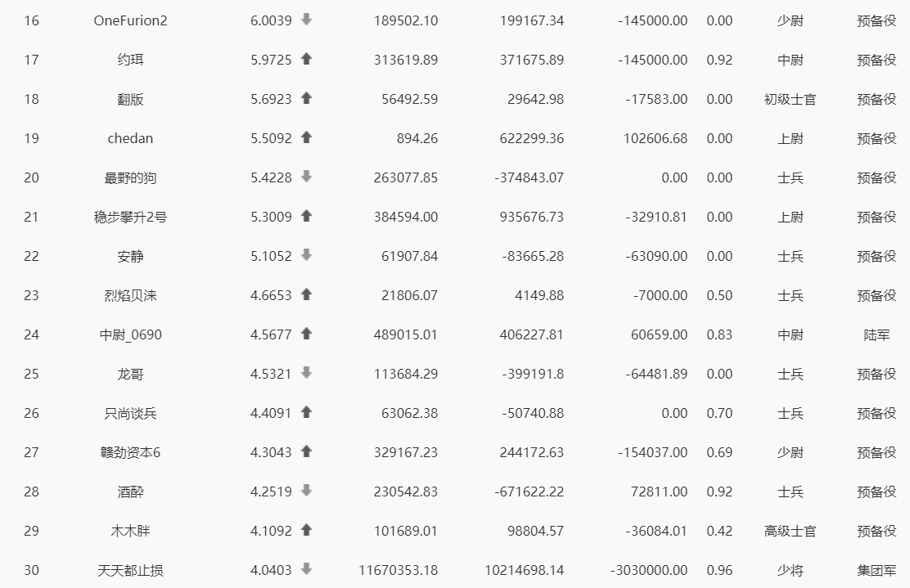Select the user name 稳步攀升2号
The width and height of the screenshot is (910, 588).
pos(131,218)
